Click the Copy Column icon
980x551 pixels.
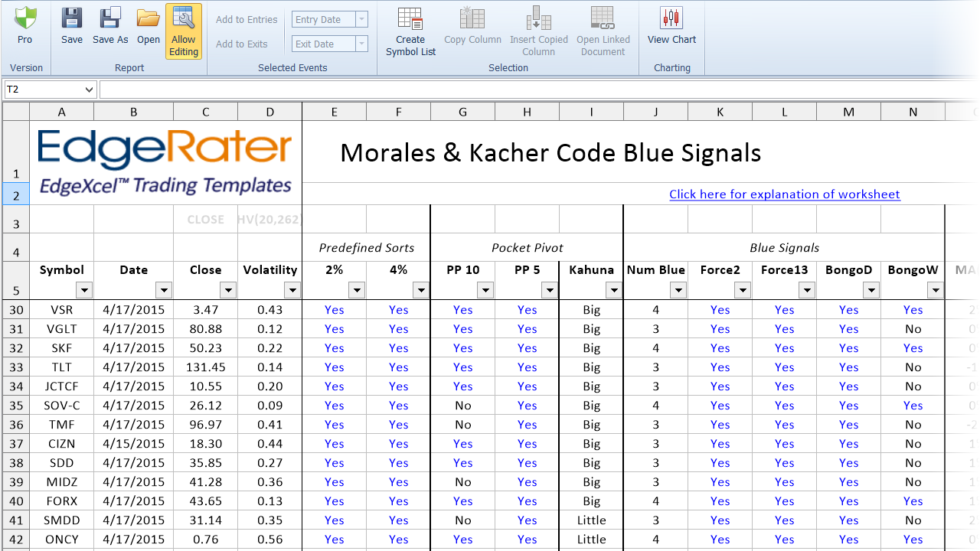point(472,18)
